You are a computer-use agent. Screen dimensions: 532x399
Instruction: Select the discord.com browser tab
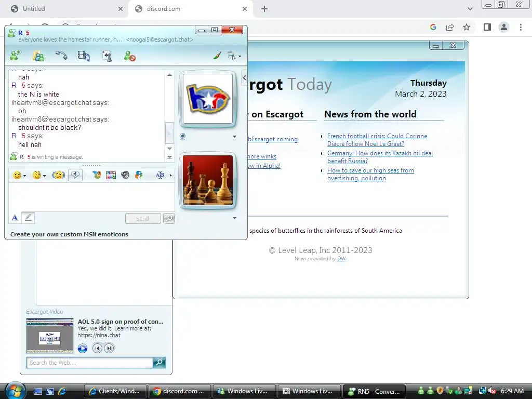[191, 9]
